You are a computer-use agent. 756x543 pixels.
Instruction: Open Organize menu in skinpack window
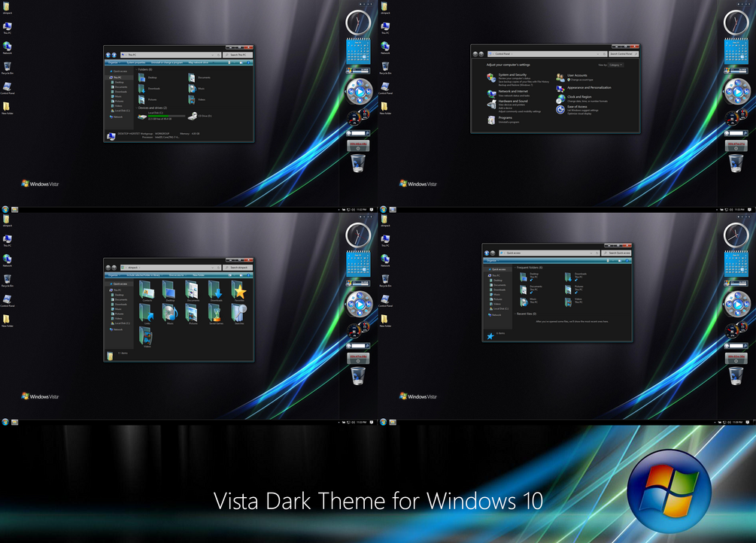click(114, 275)
